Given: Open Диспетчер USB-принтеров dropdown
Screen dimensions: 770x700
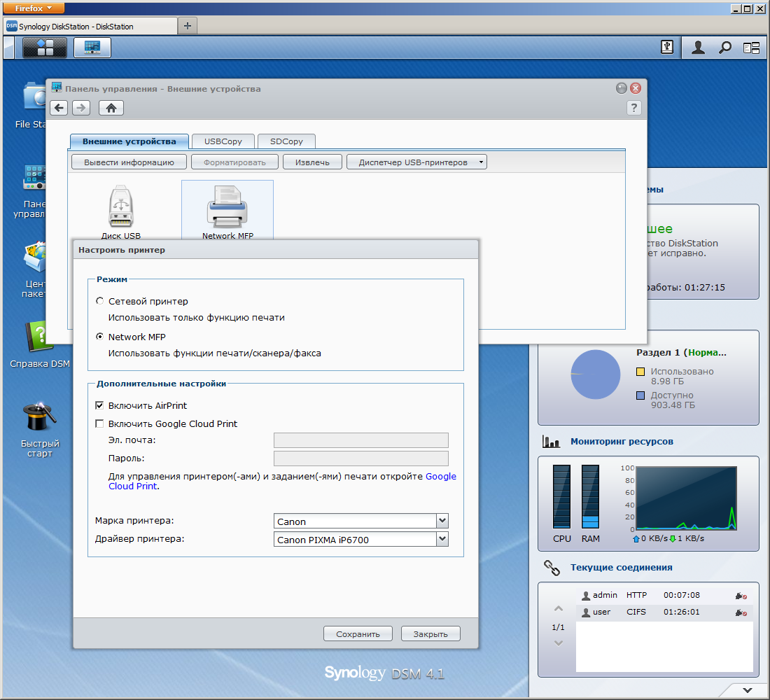Looking at the screenshot, I should [x=416, y=162].
